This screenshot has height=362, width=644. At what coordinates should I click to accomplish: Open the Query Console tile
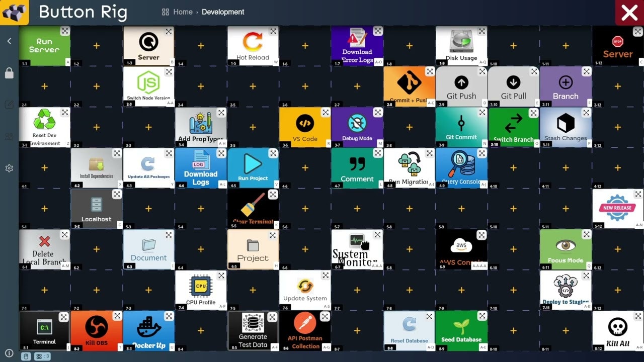461,168
